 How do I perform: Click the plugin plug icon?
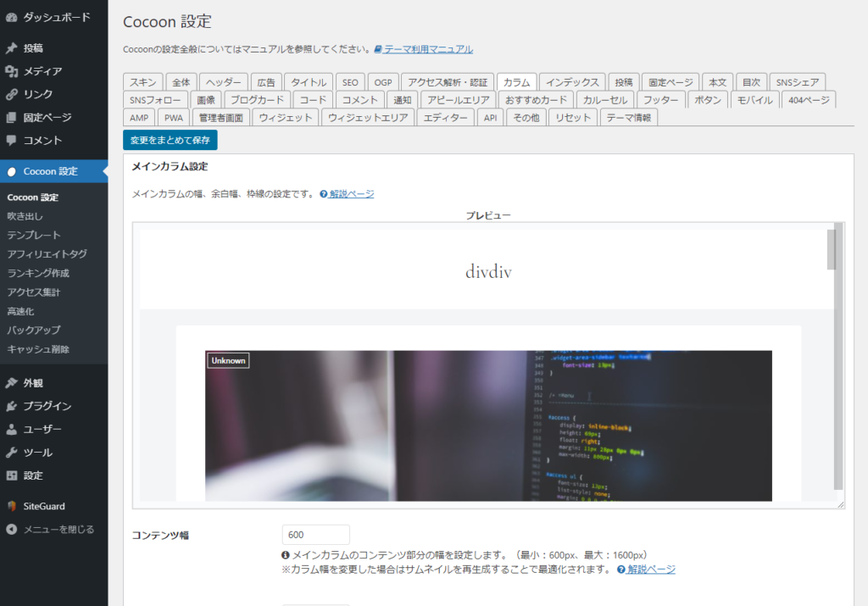[x=11, y=406]
